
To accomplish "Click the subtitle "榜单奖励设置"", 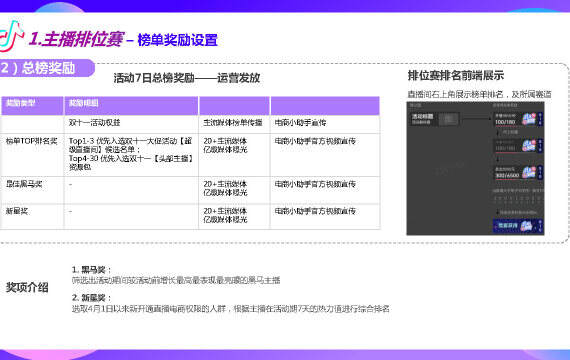I will (177, 40).
